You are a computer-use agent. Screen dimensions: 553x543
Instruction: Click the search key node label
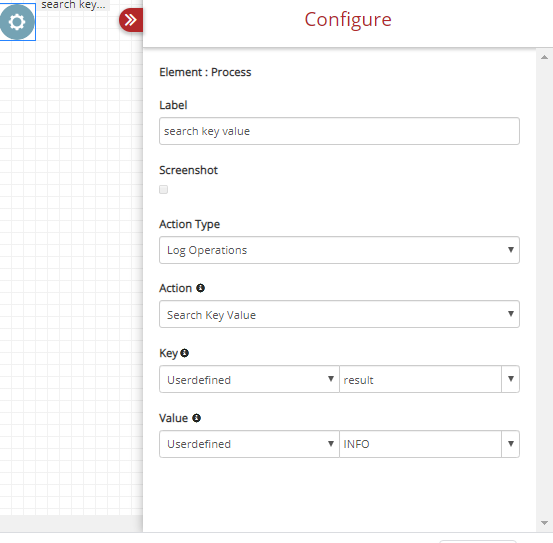click(73, 5)
